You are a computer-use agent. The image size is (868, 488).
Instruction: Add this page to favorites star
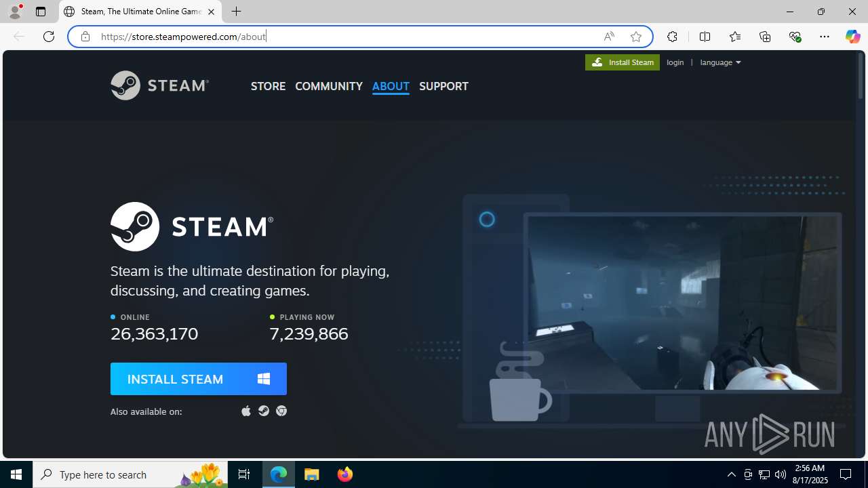(x=636, y=37)
